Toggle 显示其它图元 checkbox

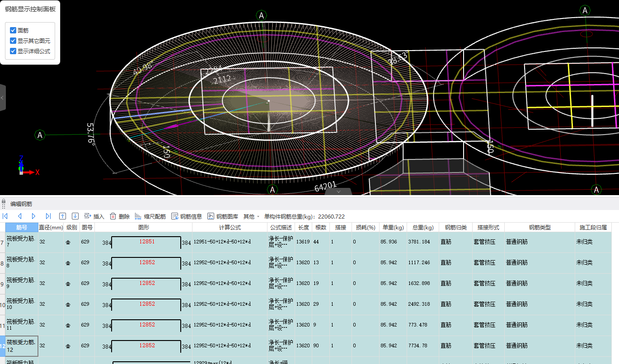point(13,41)
